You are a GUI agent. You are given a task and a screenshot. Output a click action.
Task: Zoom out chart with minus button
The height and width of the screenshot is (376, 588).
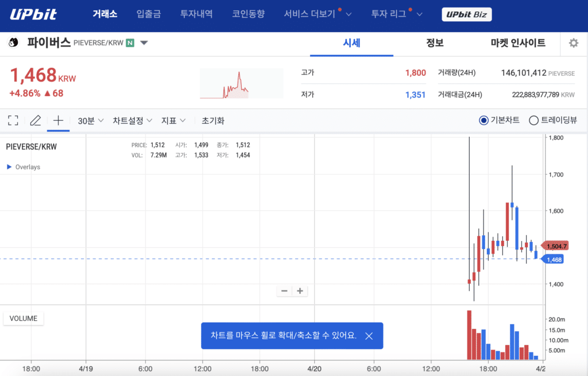pos(284,291)
